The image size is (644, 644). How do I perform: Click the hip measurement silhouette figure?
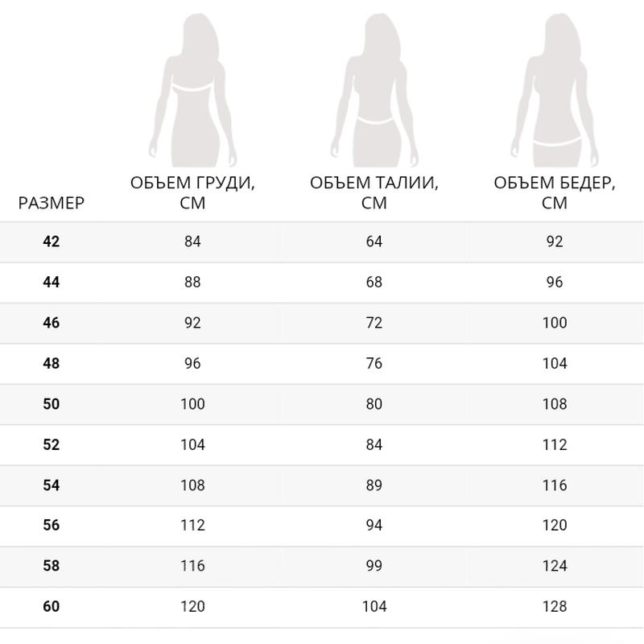[555, 90]
